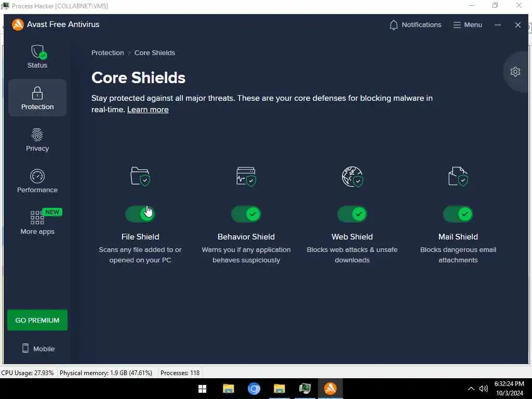Click CPU Usage status bar entry
Image resolution: width=532 pixels, height=399 pixels.
coord(28,373)
